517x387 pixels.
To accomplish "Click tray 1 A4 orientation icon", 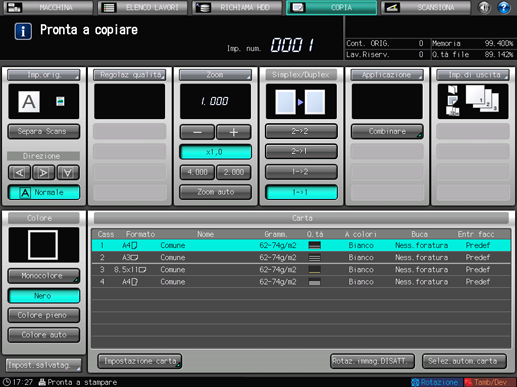I will click(134, 246).
